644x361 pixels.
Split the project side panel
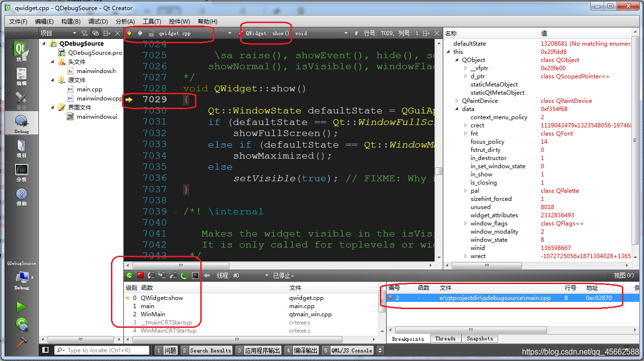pos(107,33)
